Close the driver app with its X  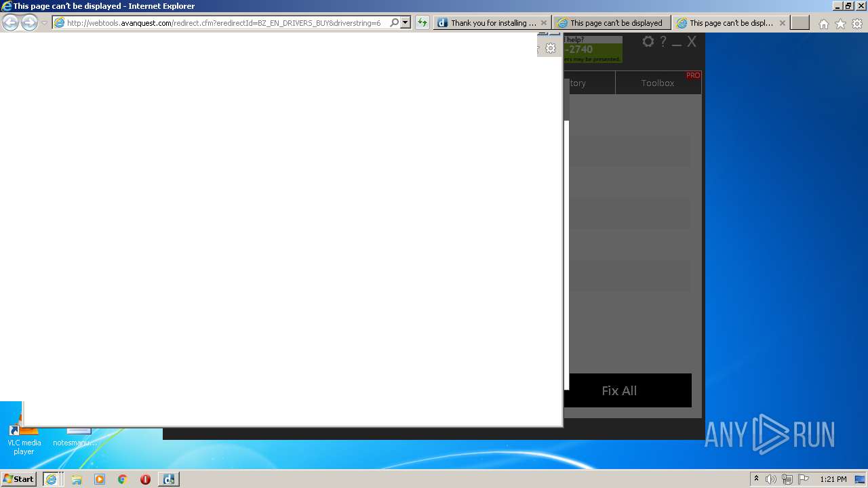click(692, 41)
